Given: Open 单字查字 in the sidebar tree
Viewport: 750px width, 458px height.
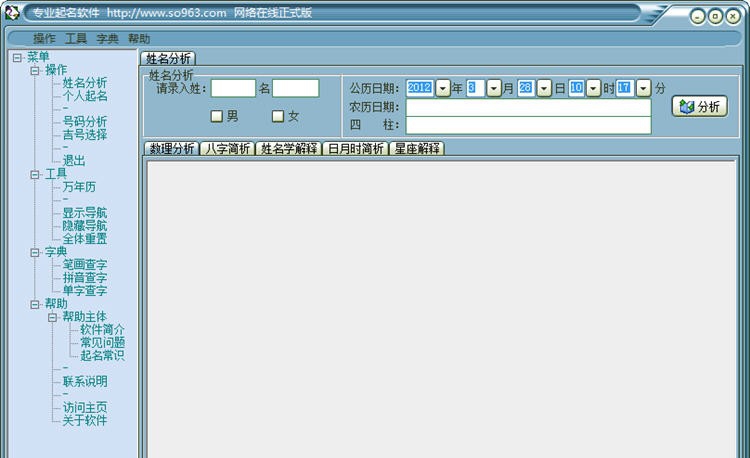Looking at the screenshot, I should click(x=85, y=291).
